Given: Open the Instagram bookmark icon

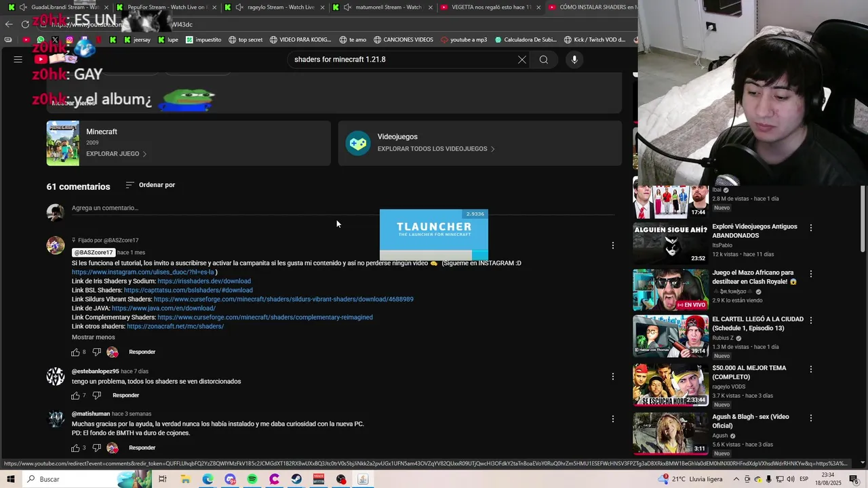Looking at the screenshot, I should click(x=70, y=40).
